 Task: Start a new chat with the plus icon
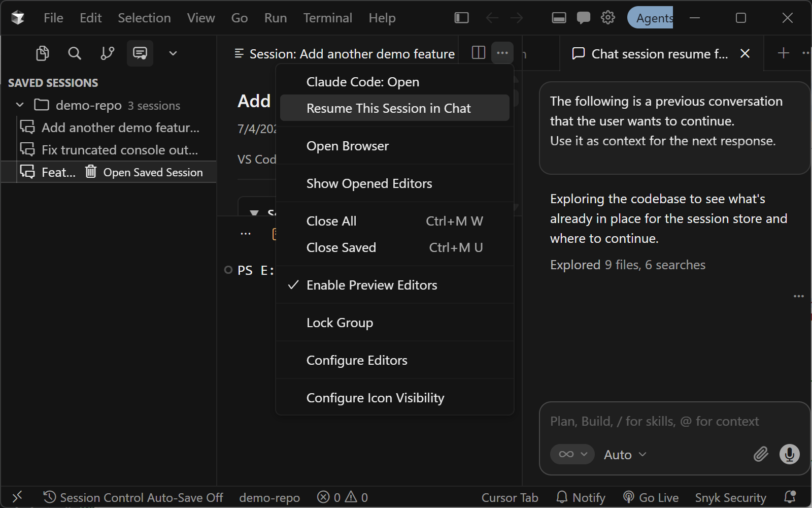[784, 53]
